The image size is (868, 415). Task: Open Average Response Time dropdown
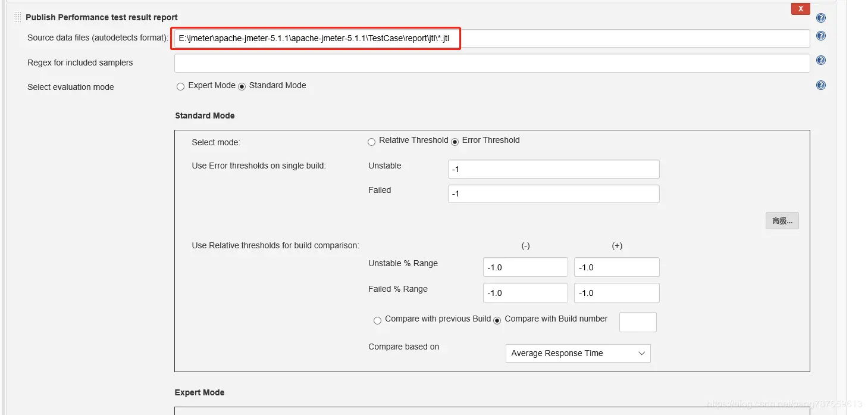pos(578,353)
